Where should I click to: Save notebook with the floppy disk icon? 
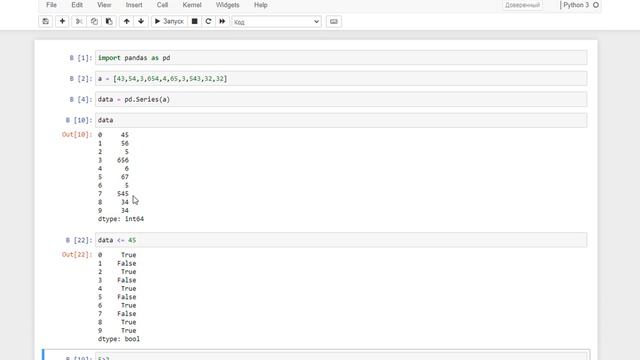45,21
